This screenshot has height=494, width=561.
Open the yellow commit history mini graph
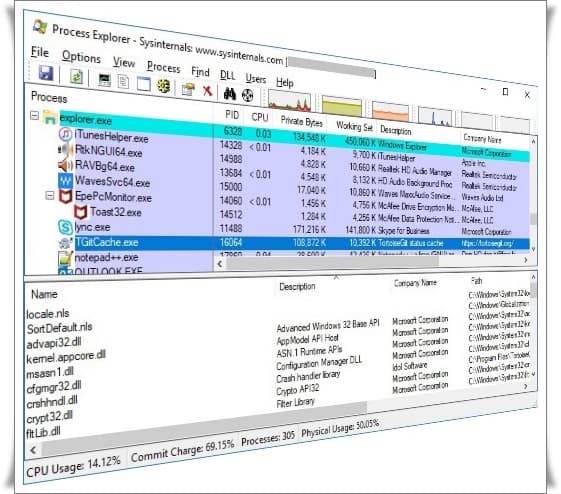(x=342, y=106)
